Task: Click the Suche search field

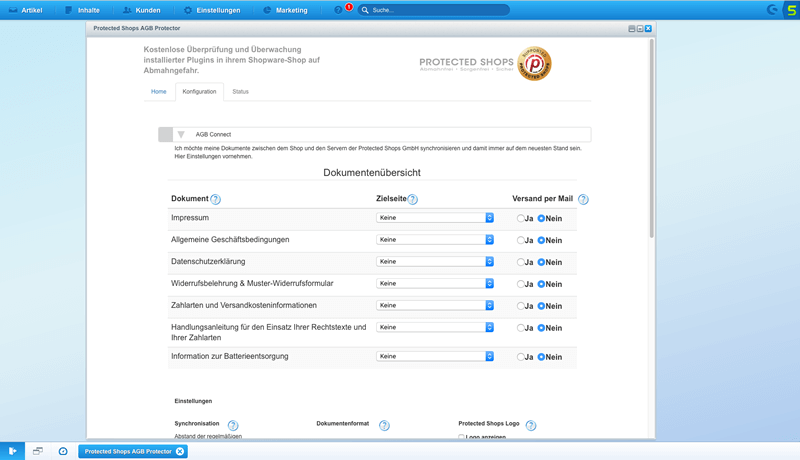Action: pyautogui.click(x=434, y=10)
